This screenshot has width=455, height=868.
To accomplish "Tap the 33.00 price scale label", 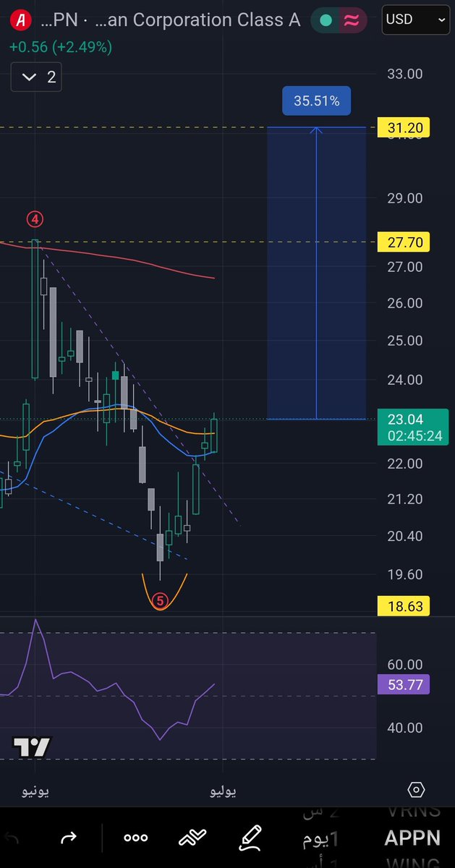I will click(x=405, y=74).
